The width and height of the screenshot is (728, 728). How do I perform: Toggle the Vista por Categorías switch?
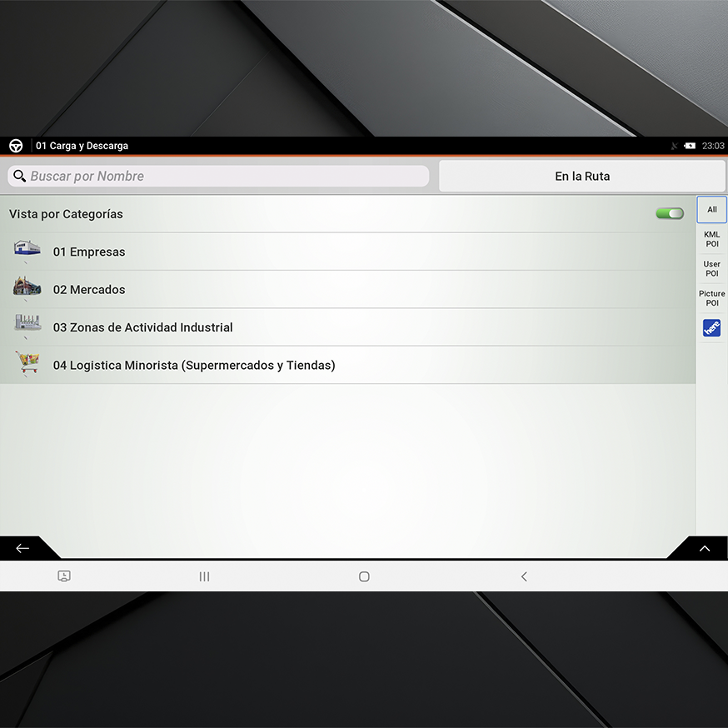coord(669,214)
